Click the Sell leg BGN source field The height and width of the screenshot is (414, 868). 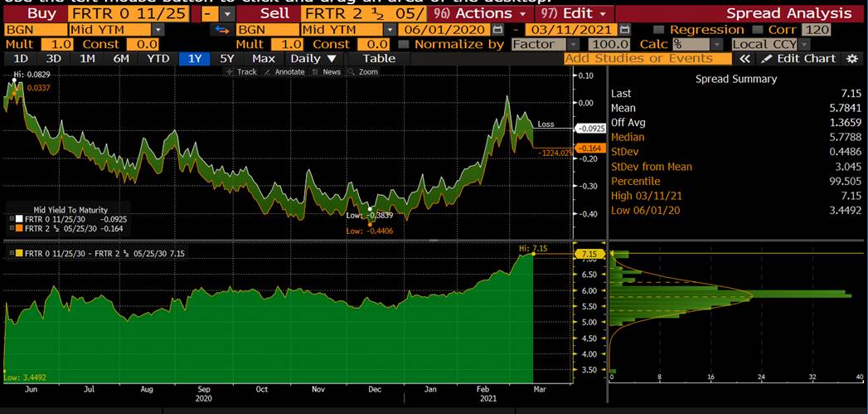coord(268,30)
